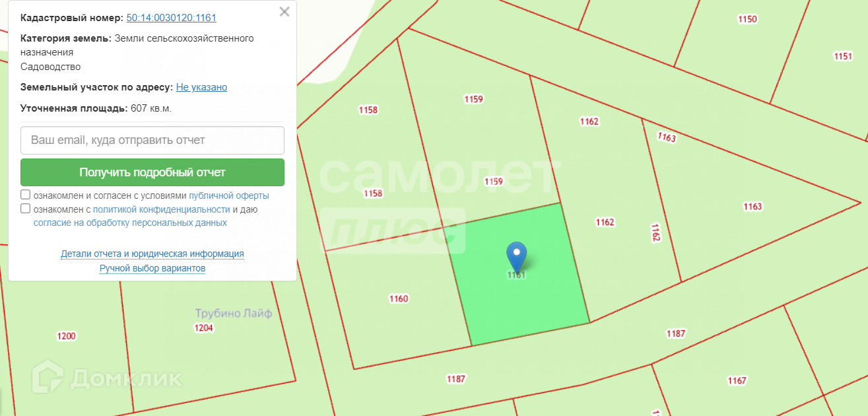Select parcel labeled 1167 on map
Image resolution: width=868 pixels, height=416 pixels.
point(737,380)
